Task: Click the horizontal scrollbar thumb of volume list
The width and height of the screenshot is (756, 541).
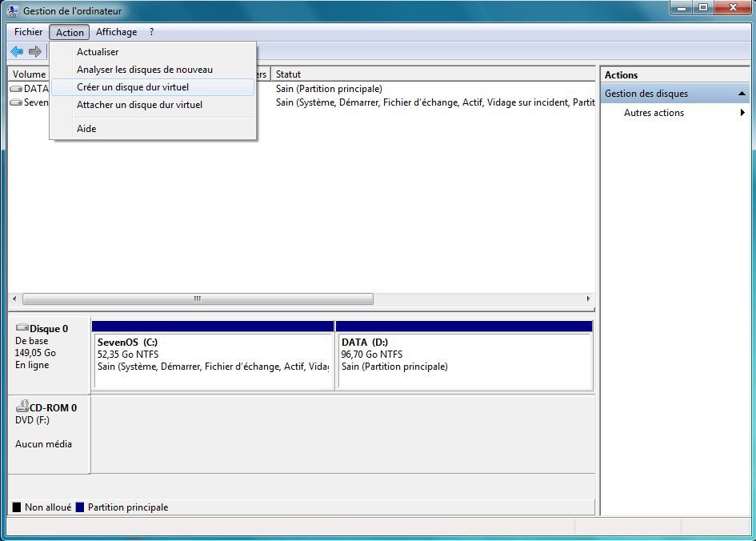Action: point(198,299)
